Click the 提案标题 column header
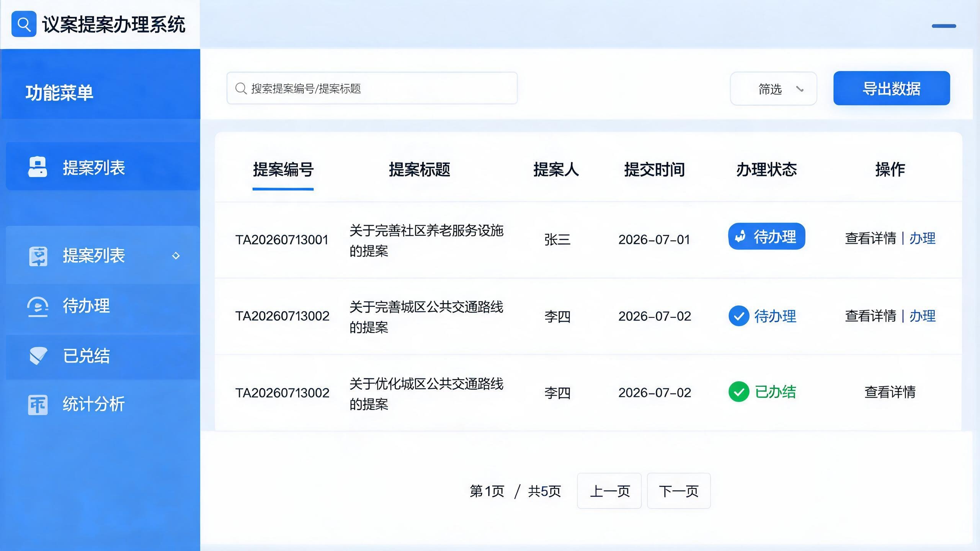Image resolution: width=980 pixels, height=551 pixels. [420, 170]
